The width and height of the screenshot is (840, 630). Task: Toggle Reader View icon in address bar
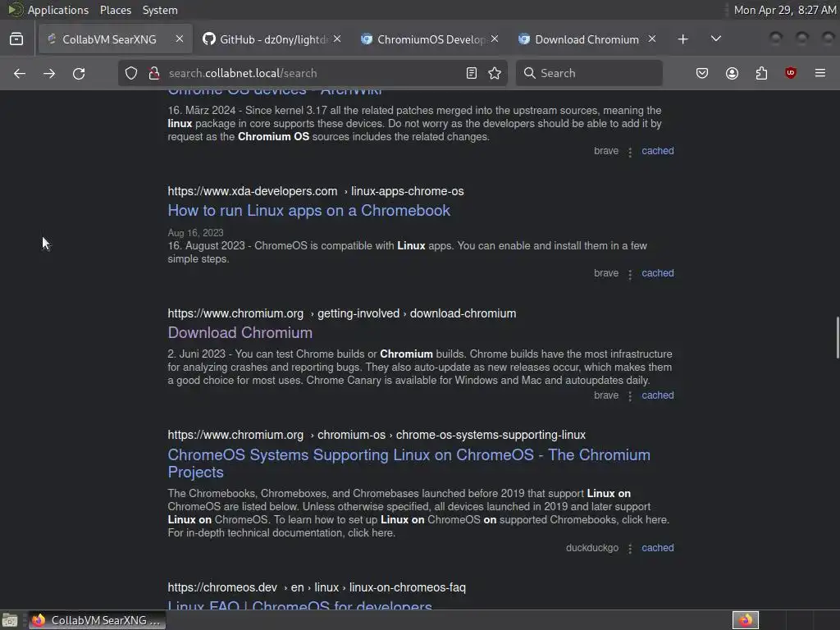click(x=472, y=73)
